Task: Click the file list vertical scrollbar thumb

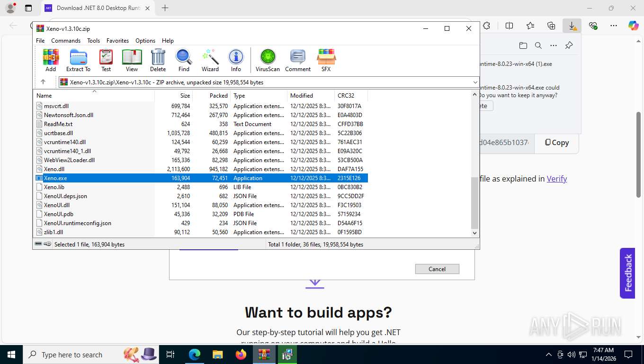Action: 475,203
